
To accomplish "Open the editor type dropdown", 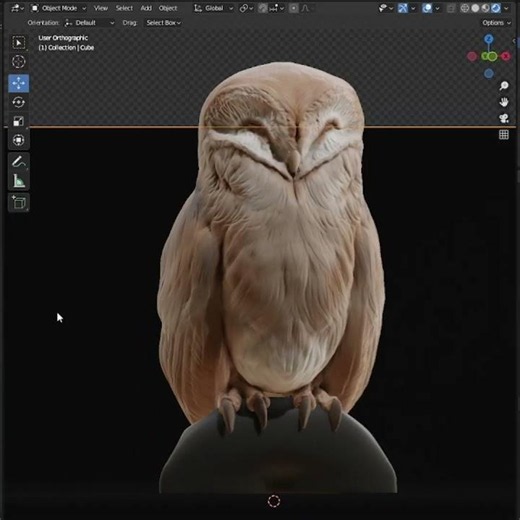I will [17, 8].
